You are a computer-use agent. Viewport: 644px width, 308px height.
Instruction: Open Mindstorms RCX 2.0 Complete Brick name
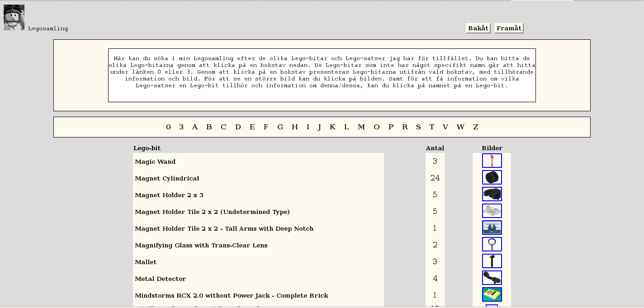coord(232,295)
